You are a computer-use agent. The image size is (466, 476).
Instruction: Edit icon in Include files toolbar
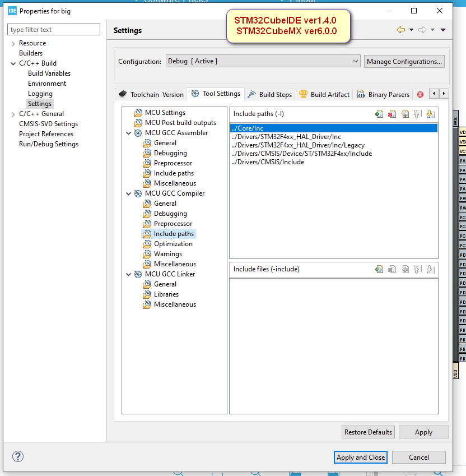point(405,269)
